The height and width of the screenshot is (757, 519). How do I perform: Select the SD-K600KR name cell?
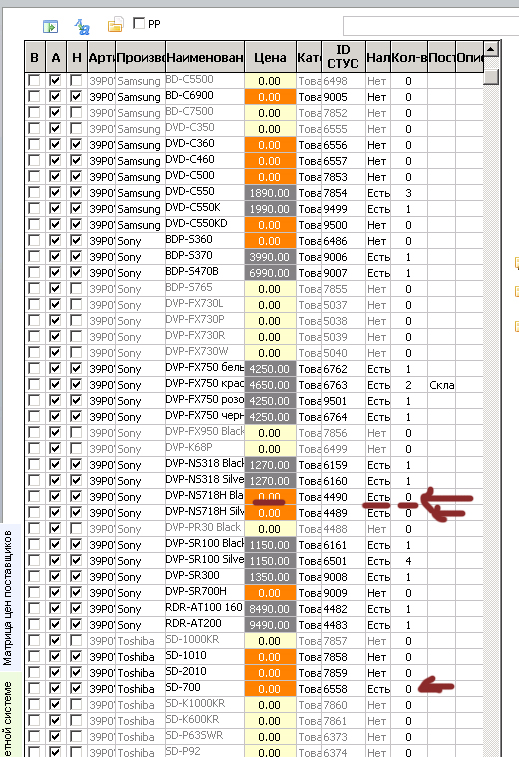coord(204,720)
